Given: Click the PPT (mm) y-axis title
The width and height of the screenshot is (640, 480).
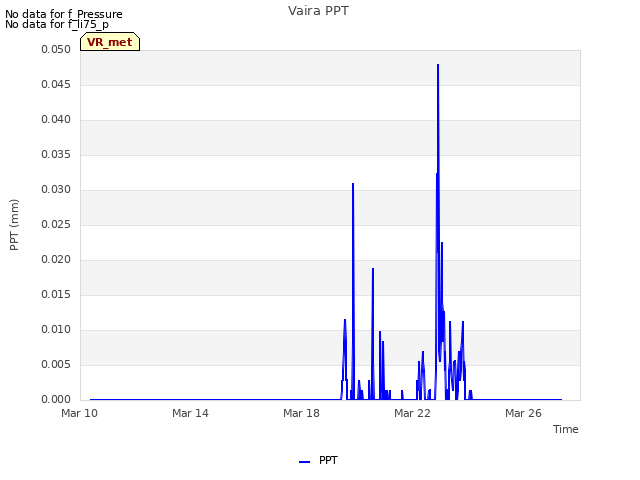Looking at the screenshot, I should click(x=14, y=224).
